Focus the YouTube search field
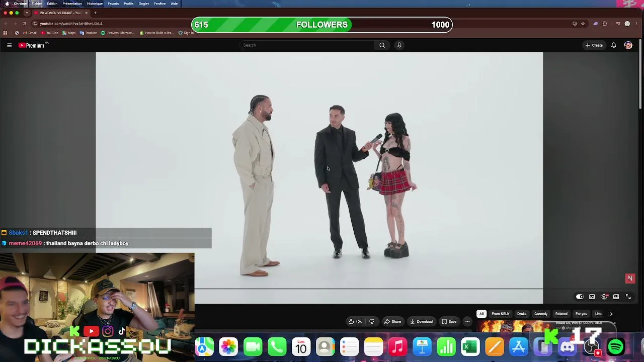The image size is (644, 362). click(x=307, y=45)
